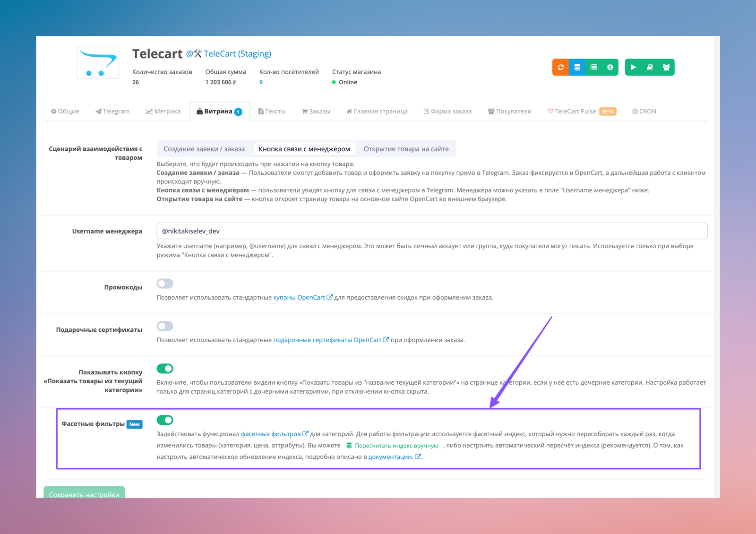Select Создание заявки / заказа scenario option
Viewport: 756px width, 534px height.
pyautogui.click(x=204, y=149)
